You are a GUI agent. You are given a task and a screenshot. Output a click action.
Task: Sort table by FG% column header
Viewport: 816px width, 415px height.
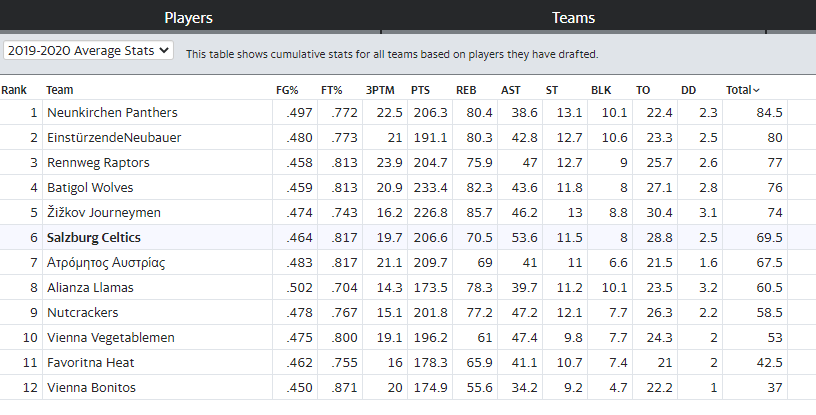tap(287, 90)
